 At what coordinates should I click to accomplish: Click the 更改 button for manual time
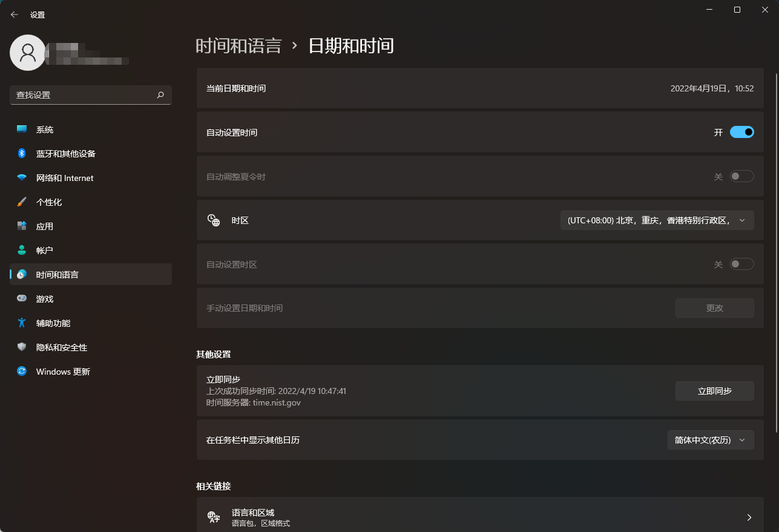[714, 307]
